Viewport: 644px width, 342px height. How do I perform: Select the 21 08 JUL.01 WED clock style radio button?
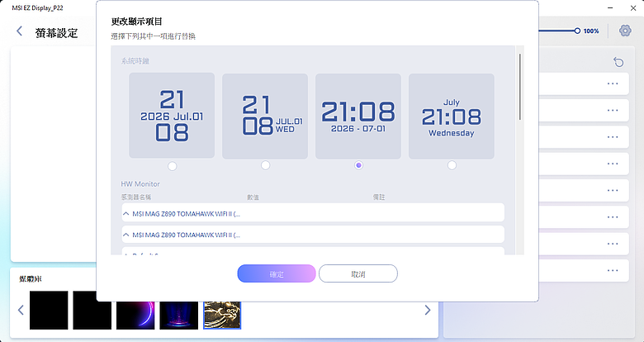(x=265, y=165)
